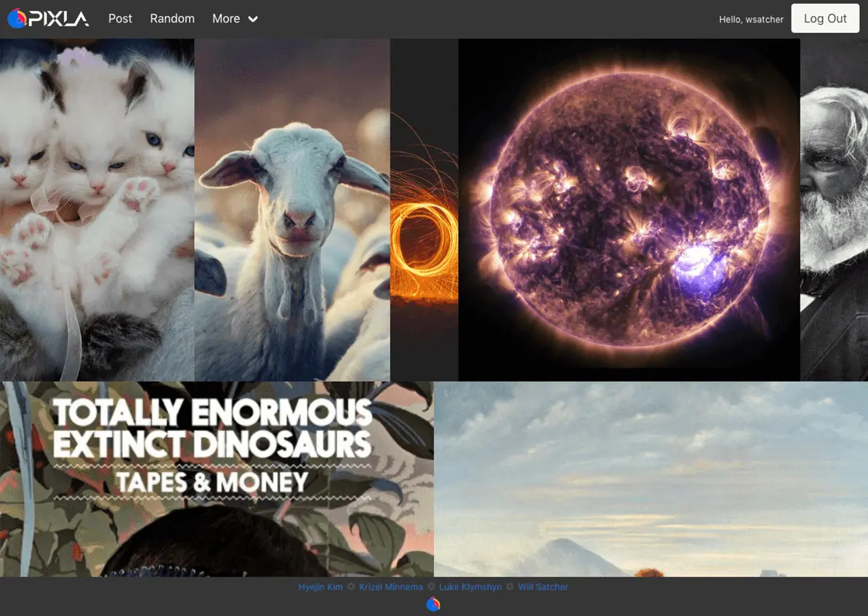Log out with the Log Out button
This screenshot has height=616, width=868.
click(825, 18)
